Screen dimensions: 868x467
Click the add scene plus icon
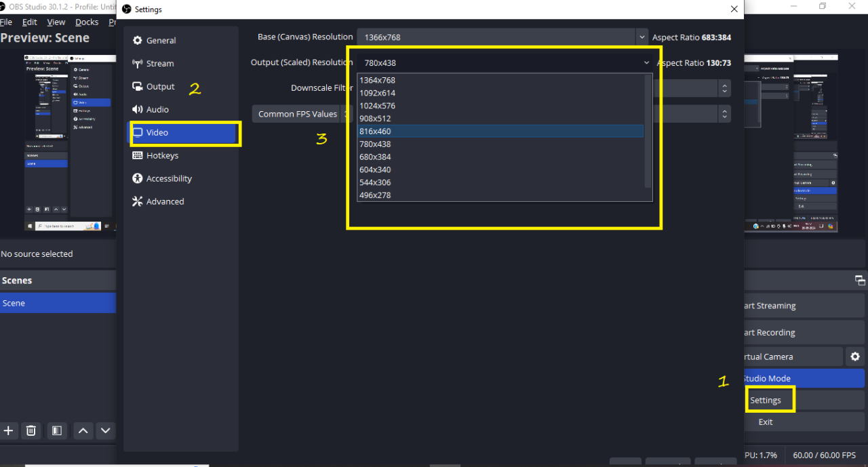tap(9, 430)
